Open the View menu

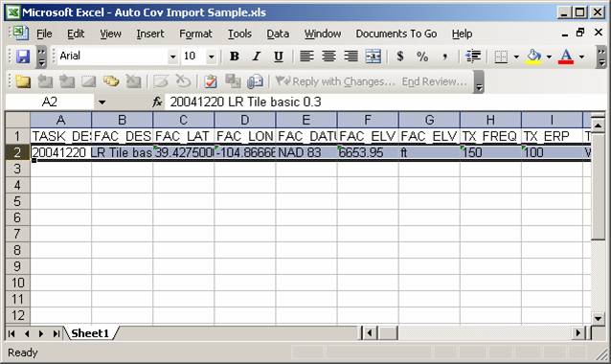(x=110, y=34)
